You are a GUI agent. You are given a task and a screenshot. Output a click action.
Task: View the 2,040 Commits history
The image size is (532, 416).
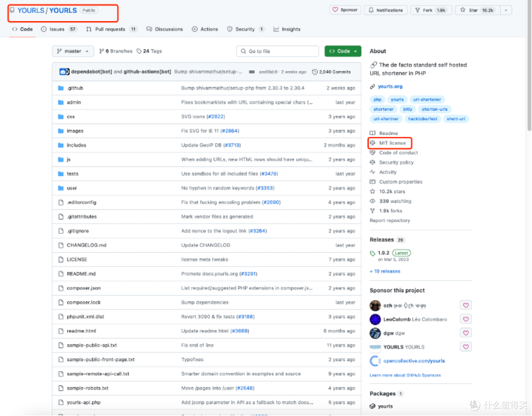331,72
